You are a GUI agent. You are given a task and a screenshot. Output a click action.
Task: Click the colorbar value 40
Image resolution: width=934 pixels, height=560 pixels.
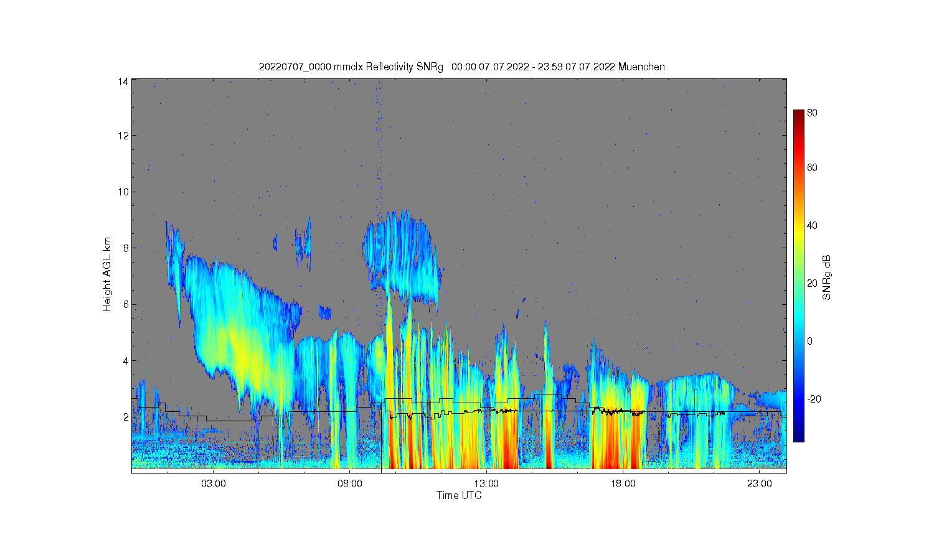[812, 225]
